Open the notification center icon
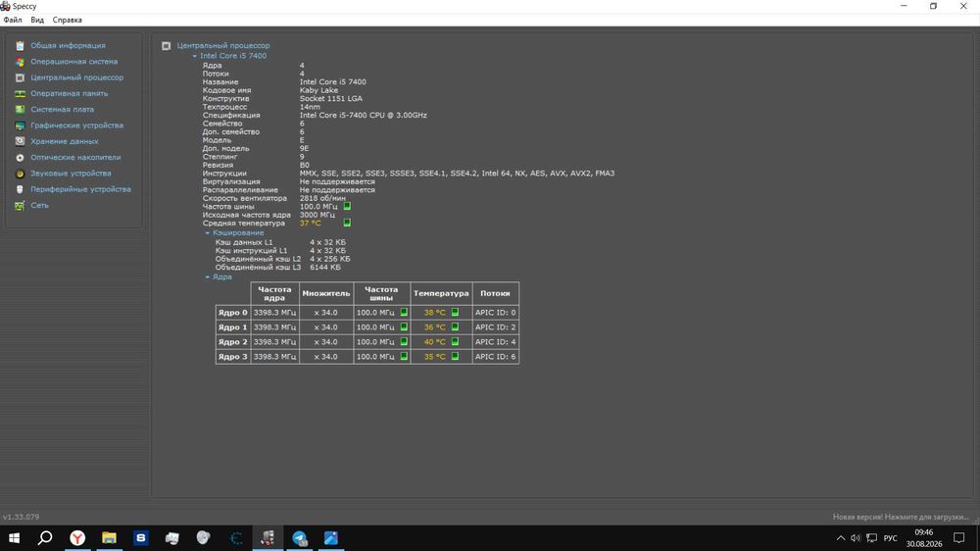Viewport: 980px width, 551px height. [958, 538]
